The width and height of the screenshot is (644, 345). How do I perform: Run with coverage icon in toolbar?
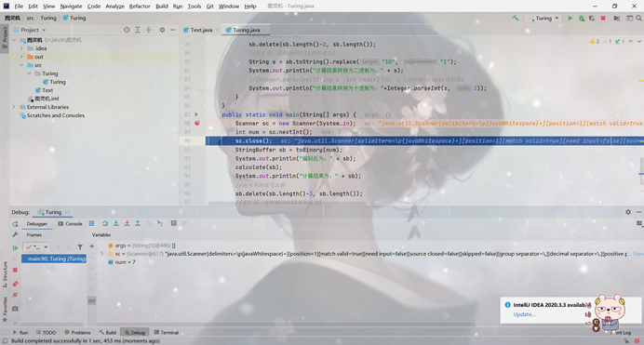592,18
